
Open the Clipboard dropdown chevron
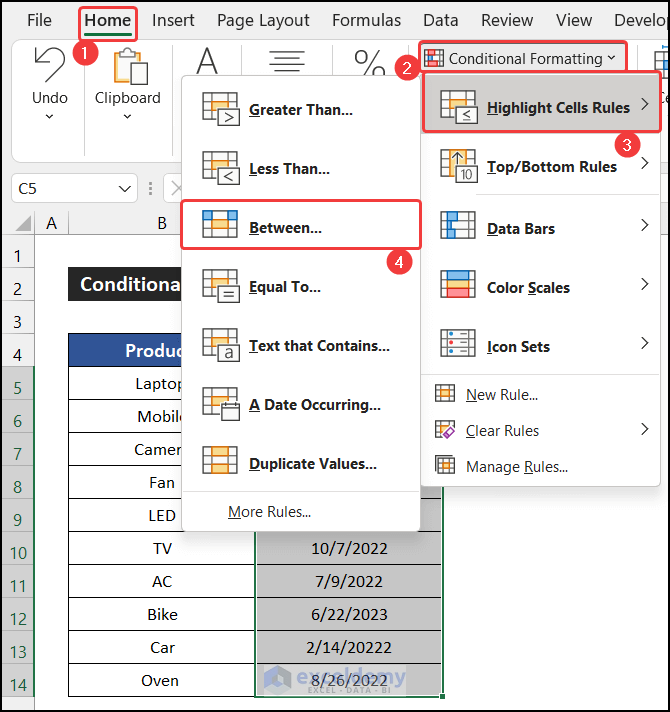(x=128, y=117)
